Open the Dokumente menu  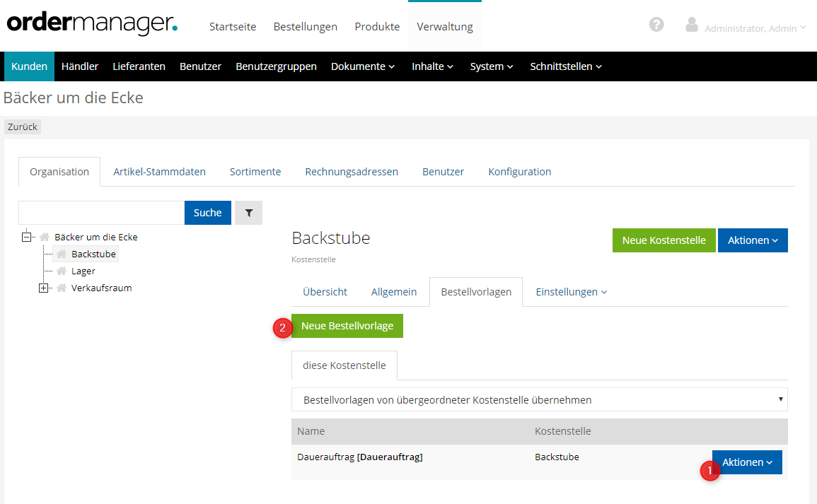363,66
